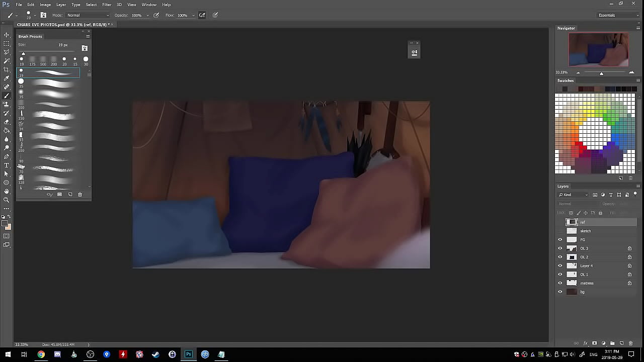Click the foreground color swatch
Screen dimensions: 644x362
click(5, 223)
